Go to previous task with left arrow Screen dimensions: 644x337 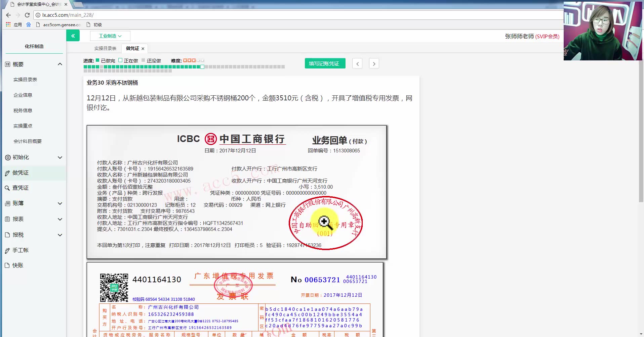357,63
